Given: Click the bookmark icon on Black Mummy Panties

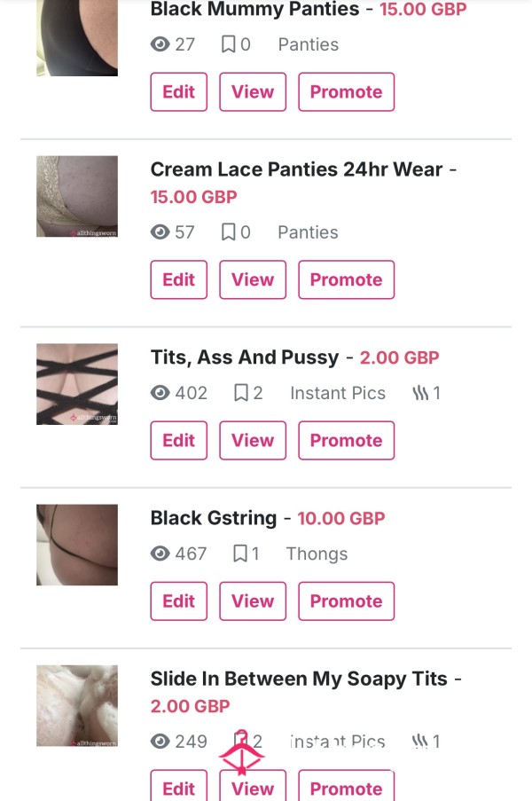Looking at the screenshot, I should pos(228,44).
